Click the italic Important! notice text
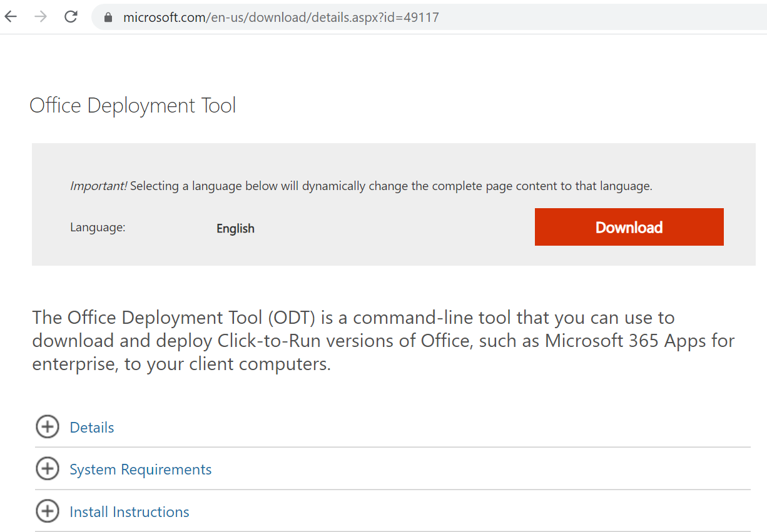The image size is (767, 532). [x=98, y=186]
